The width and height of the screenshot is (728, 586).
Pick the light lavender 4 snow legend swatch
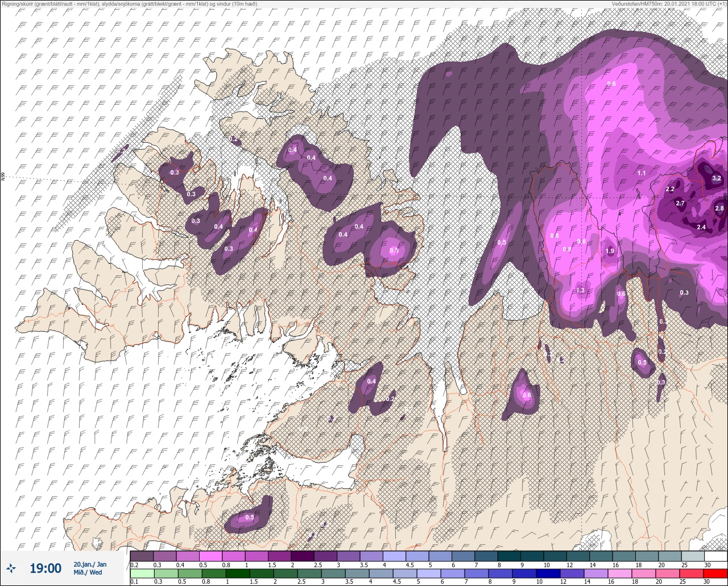pos(395,556)
